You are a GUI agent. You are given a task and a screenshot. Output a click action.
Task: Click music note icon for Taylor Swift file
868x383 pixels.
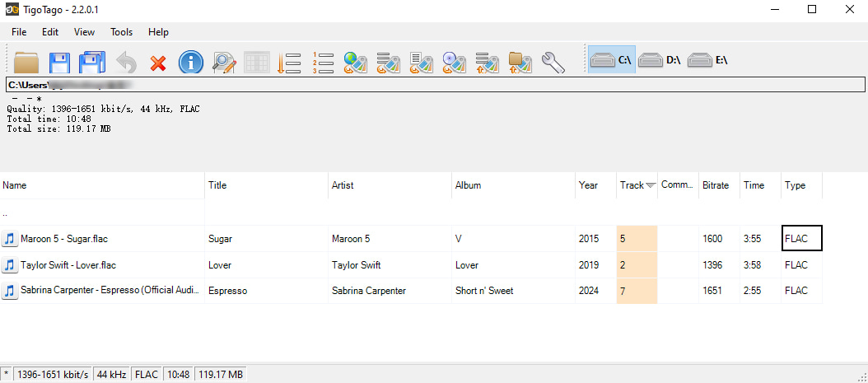tap(9, 265)
